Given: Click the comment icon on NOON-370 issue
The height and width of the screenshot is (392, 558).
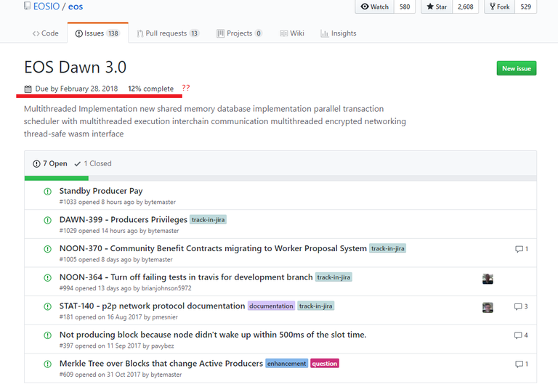Looking at the screenshot, I should [x=519, y=249].
